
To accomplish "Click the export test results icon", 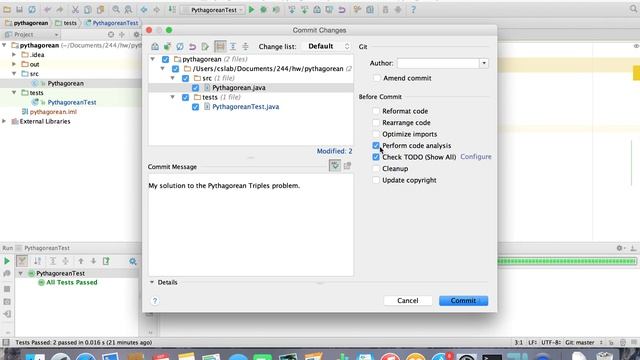I will (106, 261).
